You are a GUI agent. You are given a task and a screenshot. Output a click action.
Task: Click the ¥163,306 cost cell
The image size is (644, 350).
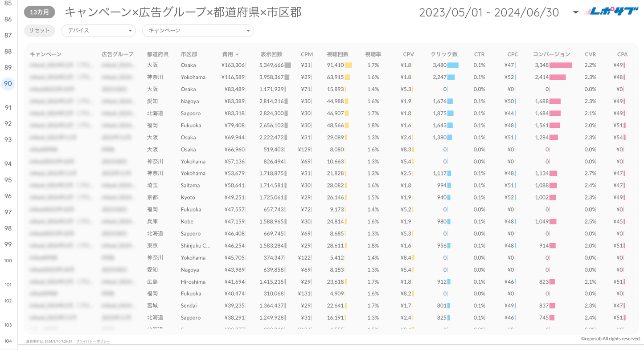[233, 65]
